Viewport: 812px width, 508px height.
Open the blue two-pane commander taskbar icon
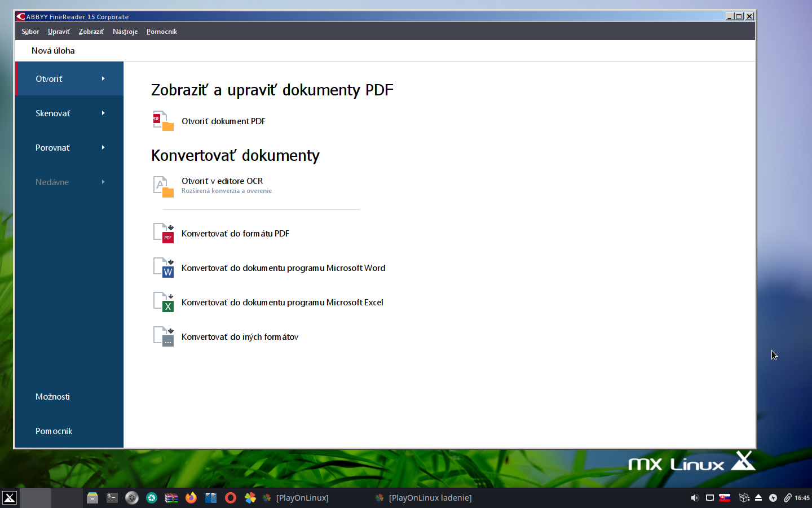point(211,498)
